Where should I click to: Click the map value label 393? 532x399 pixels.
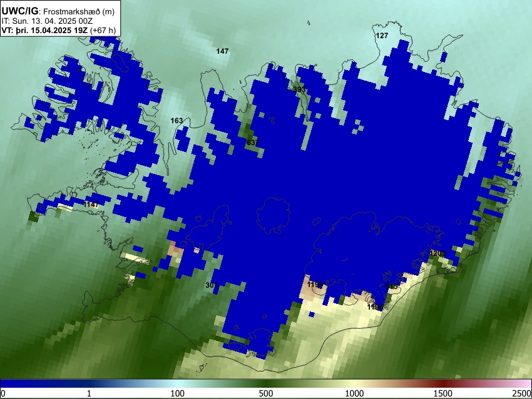[299, 89]
